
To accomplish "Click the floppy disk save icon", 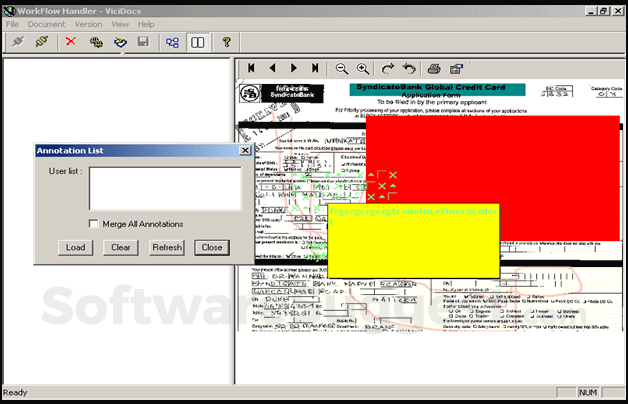I will tap(143, 42).
